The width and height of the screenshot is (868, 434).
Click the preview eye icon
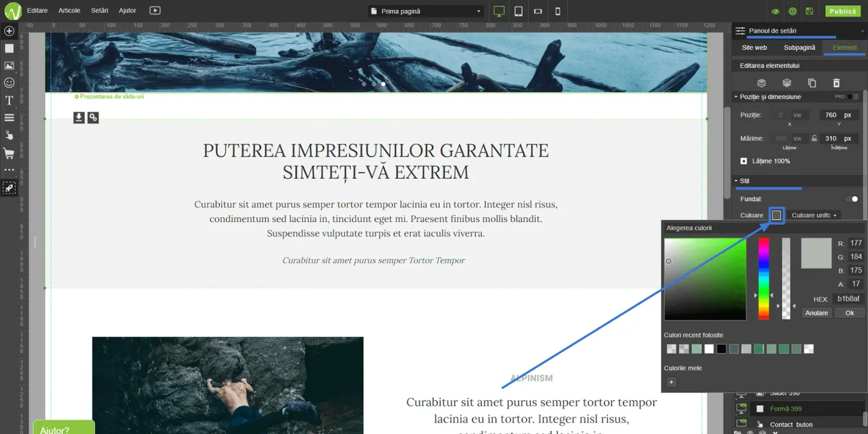point(775,11)
